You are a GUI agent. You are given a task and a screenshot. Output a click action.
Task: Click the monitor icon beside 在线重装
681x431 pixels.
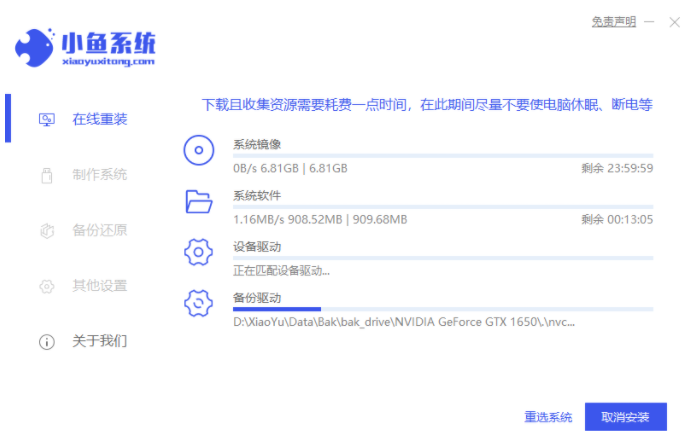tap(46, 119)
